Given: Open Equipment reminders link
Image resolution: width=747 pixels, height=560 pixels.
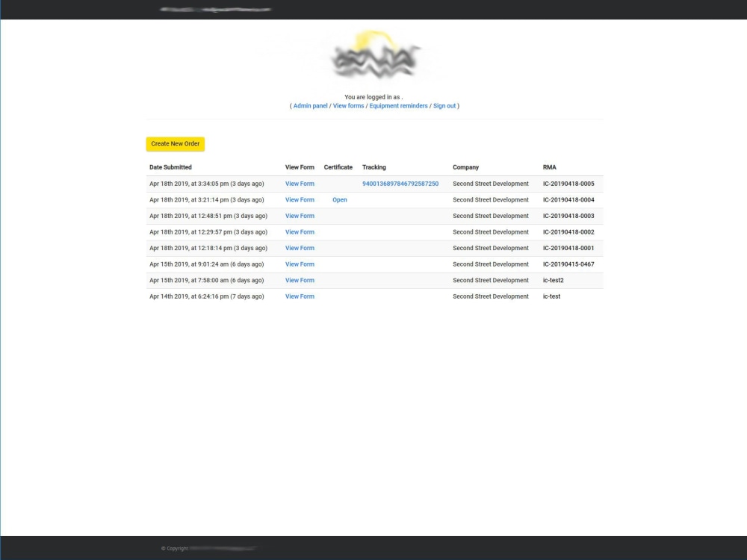Looking at the screenshot, I should (x=398, y=106).
